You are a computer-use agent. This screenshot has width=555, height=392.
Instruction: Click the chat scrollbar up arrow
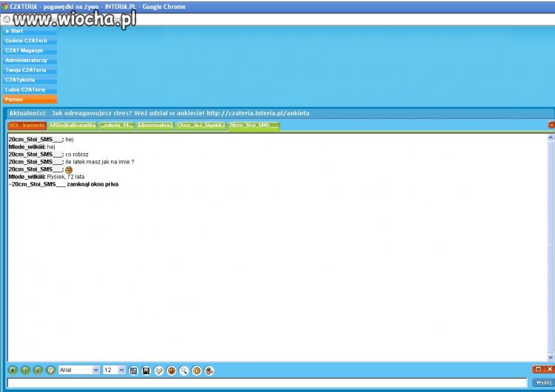551,138
